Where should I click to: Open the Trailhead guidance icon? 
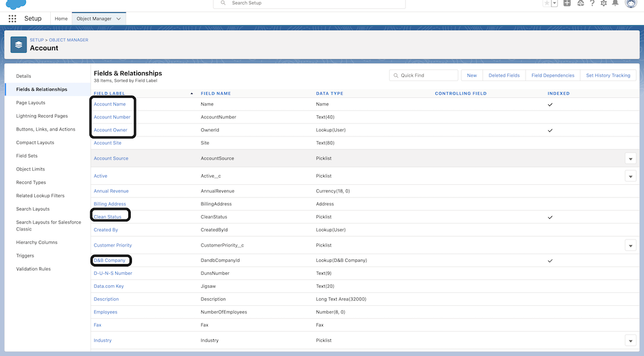580,3
